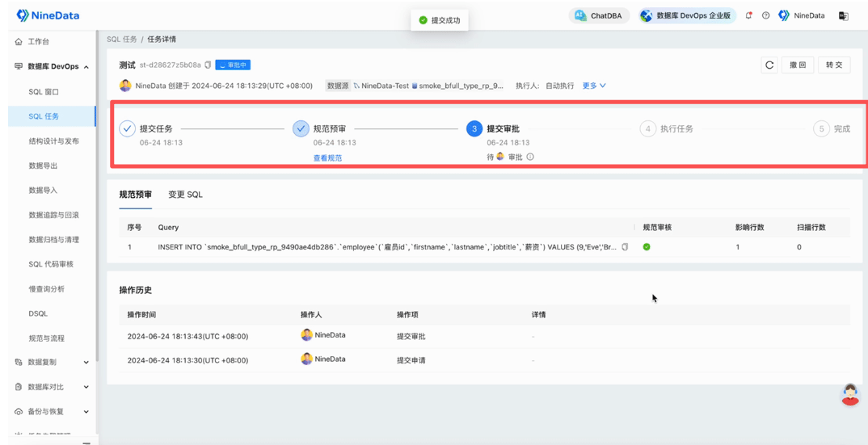
Task: Click the language translate icon
Action: click(844, 16)
